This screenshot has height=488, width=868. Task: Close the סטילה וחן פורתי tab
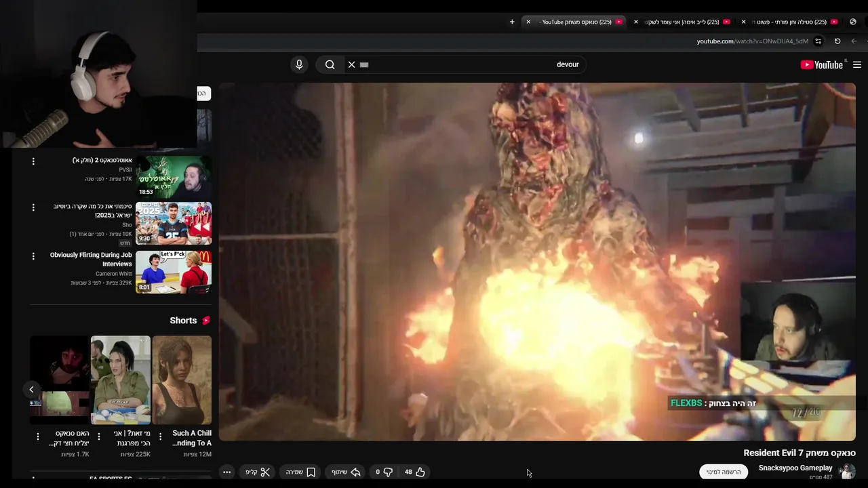click(743, 22)
